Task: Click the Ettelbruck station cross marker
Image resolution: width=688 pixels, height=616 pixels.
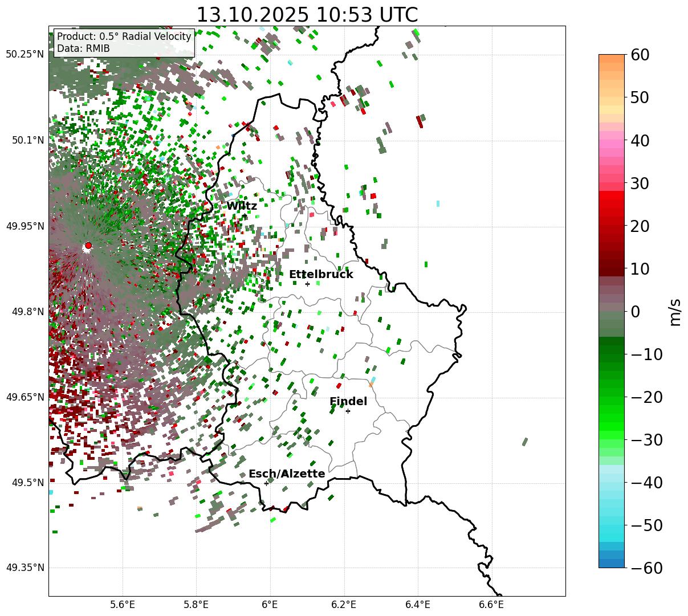Action: pyautogui.click(x=307, y=284)
